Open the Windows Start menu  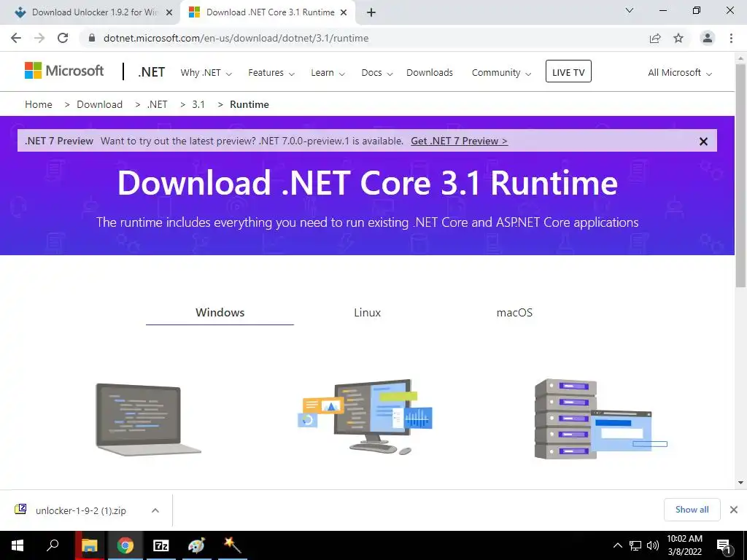pos(18,545)
